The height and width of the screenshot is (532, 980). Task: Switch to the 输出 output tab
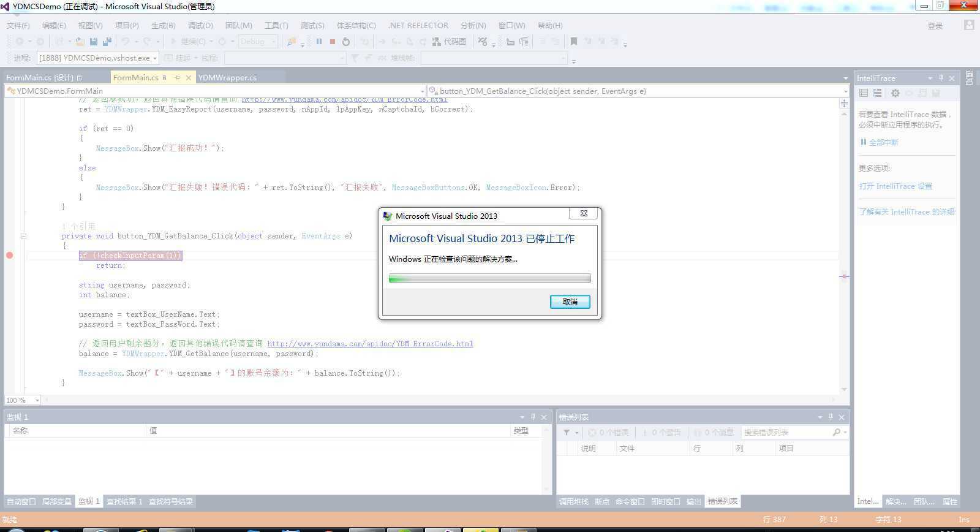coord(693,502)
